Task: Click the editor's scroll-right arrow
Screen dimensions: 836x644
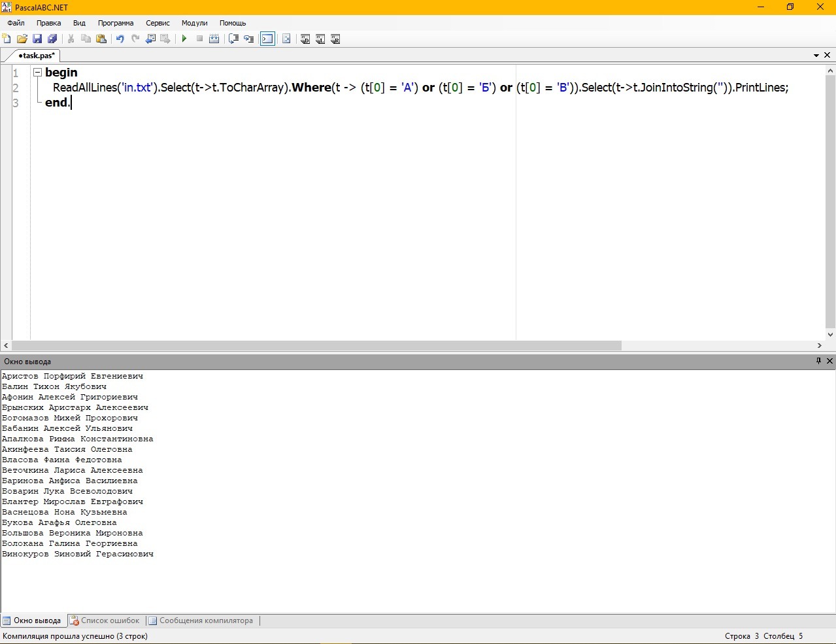Action: tap(819, 345)
